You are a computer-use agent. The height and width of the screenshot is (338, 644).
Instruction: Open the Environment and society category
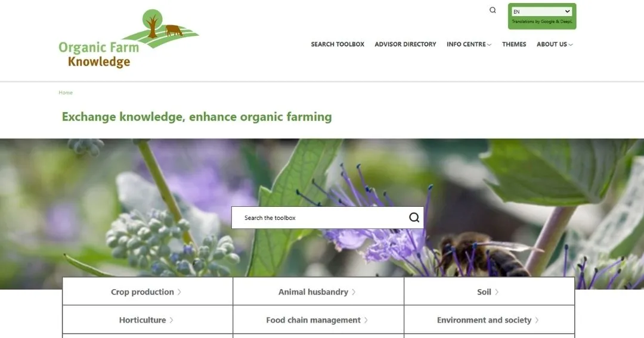[489, 320]
